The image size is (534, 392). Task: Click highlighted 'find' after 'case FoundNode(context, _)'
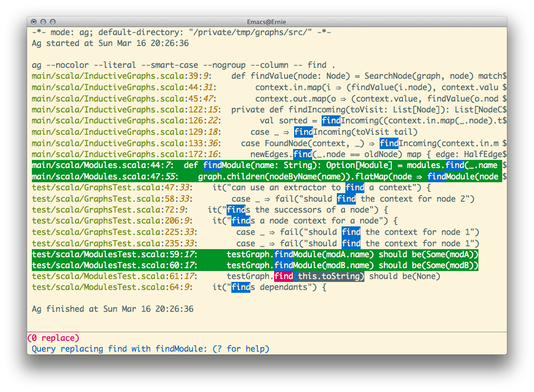click(x=389, y=143)
